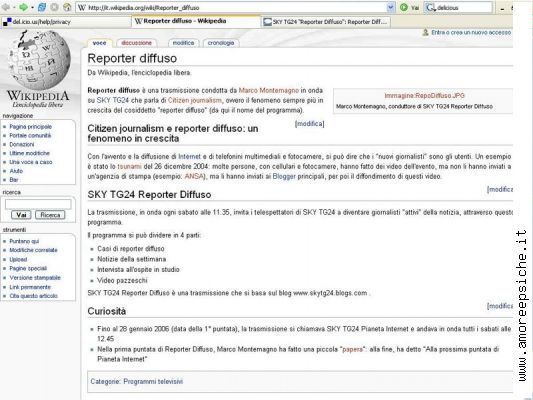The image size is (533, 400).
Task: Click the Home toolbar icon
Action: [67, 7]
